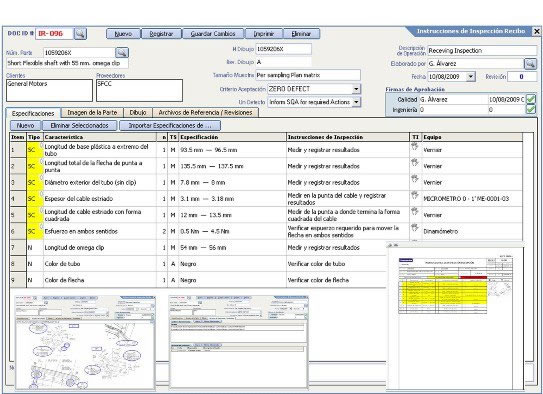Click the N Dibujo input field
Image resolution: width=543 pixels, height=394 pixels.
[x=283, y=49]
